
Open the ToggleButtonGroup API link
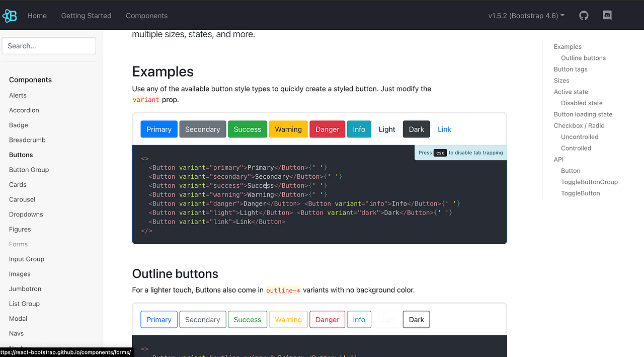point(589,182)
